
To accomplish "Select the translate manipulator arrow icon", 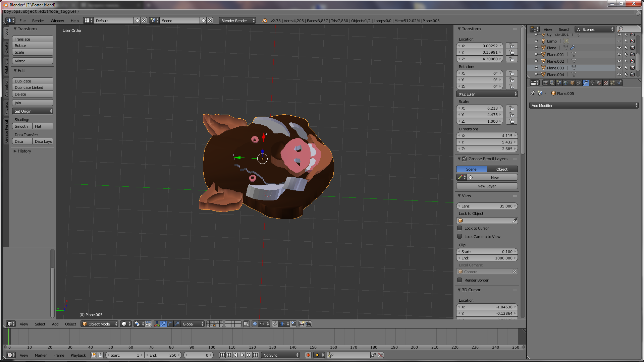I will pos(163,324).
